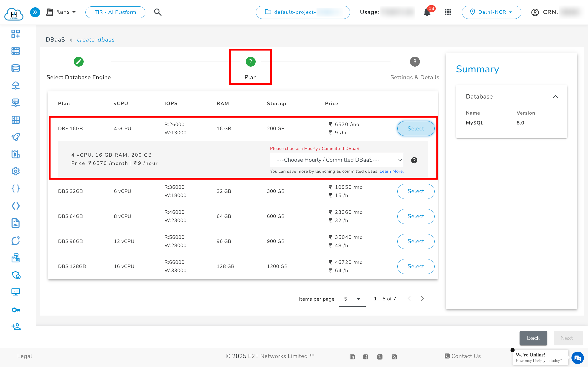Open Facebook footer icon
The height and width of the screenshot is (367, 588).
click(x=365, y=357)
